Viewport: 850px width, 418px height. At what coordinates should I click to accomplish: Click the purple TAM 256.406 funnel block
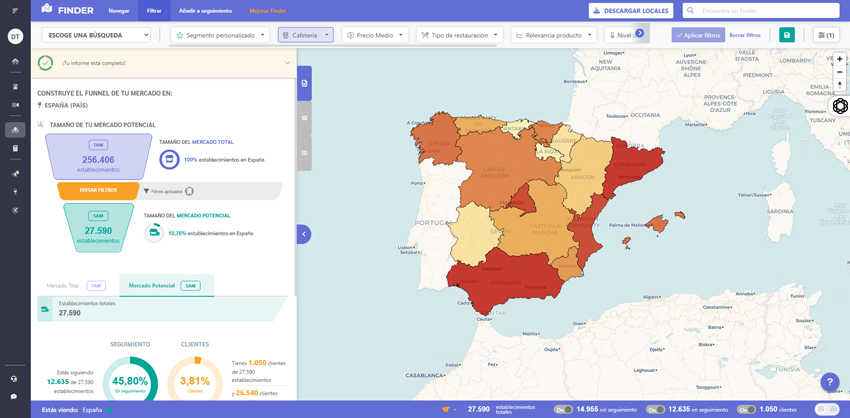[x=98, y=157]
